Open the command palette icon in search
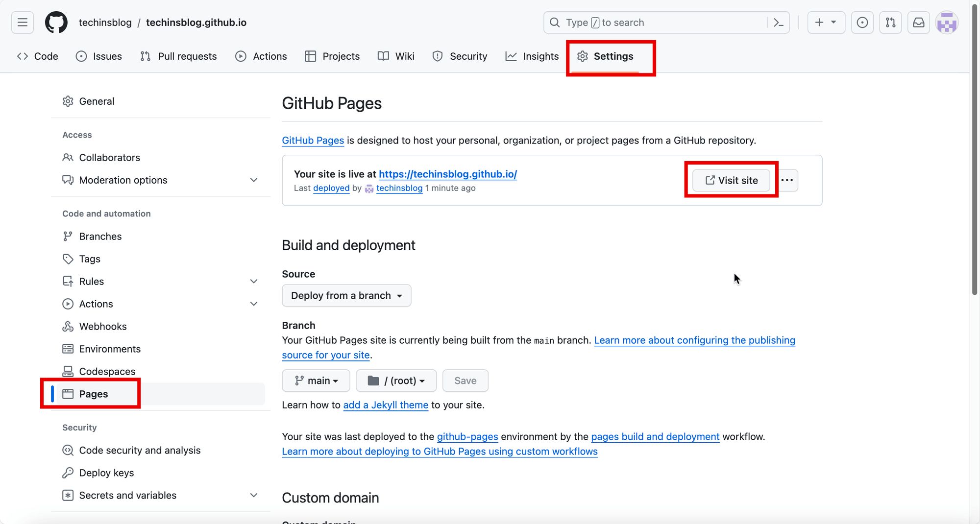The height and width of the screenshot is (524, 980). [778, 23]
